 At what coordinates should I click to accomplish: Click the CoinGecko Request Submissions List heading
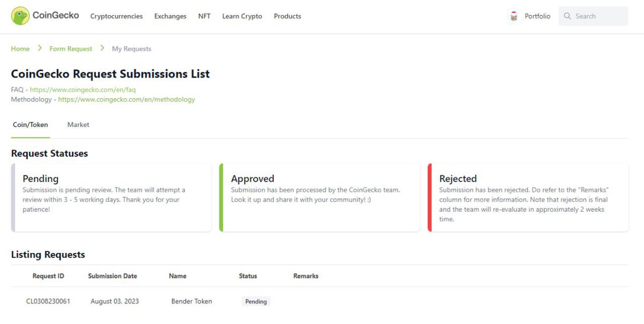coord(111,74)
